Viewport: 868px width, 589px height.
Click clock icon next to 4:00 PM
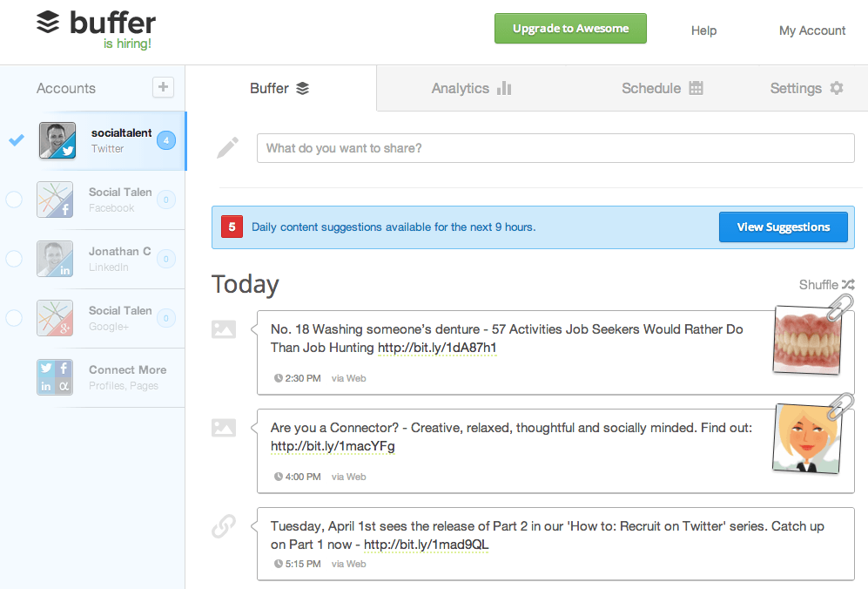[279, 477]
